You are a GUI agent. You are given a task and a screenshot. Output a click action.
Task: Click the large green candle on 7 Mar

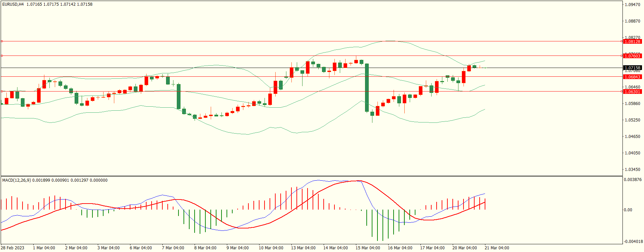[x=178, y=97]
